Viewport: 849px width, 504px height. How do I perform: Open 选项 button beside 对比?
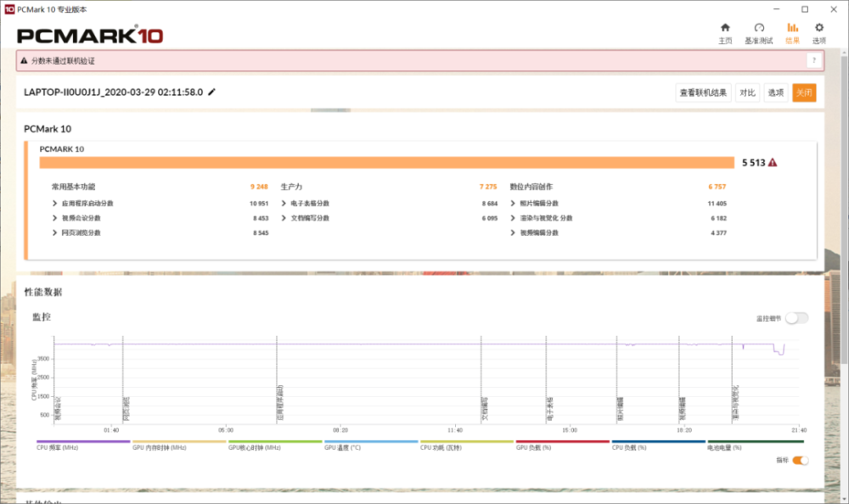(775, 92)
